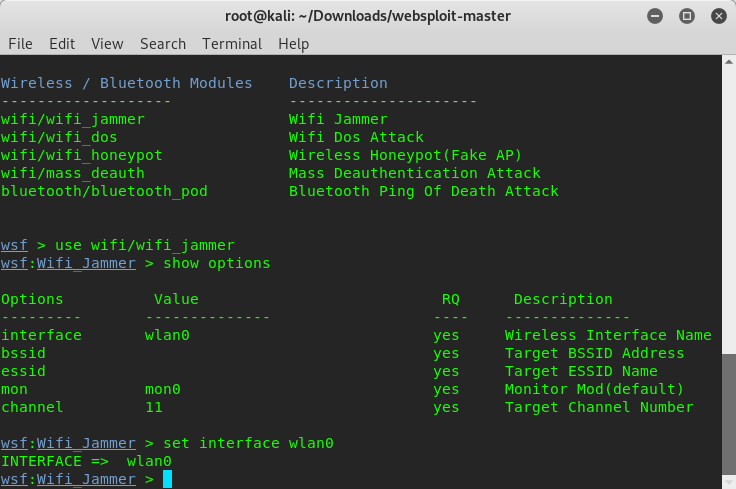736x489 pixels.
Task: Click the 'wlan0' value in options table
Action: [167, 335]
